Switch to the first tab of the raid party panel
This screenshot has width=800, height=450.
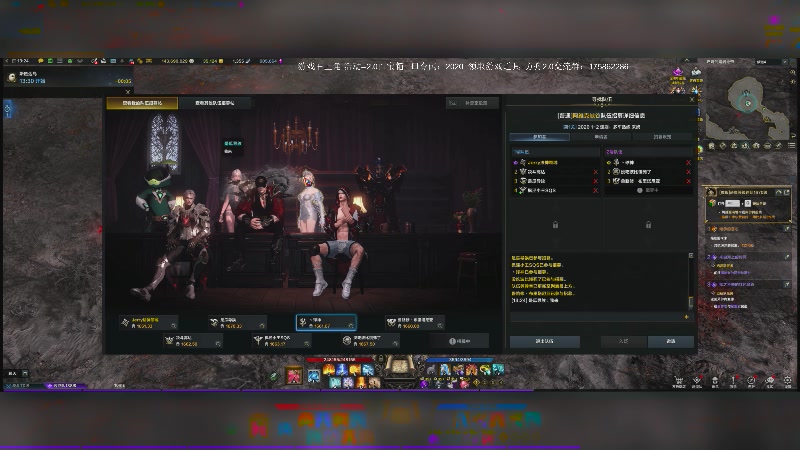tap(540, 137)
